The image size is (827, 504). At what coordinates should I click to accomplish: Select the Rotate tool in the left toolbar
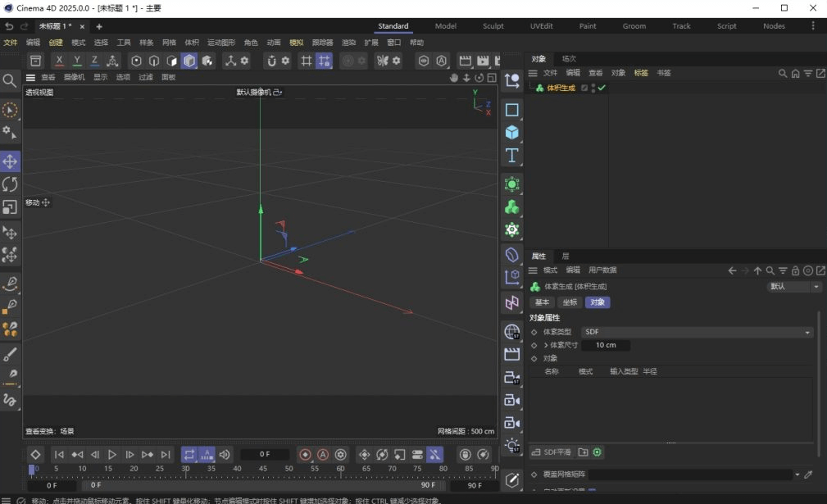pos(10,184)
